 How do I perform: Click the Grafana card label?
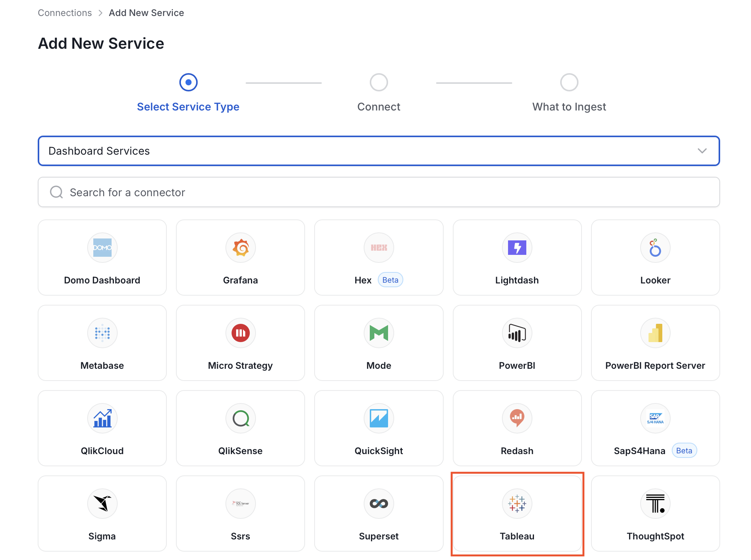pyautogui.click(x=241, y=280)
